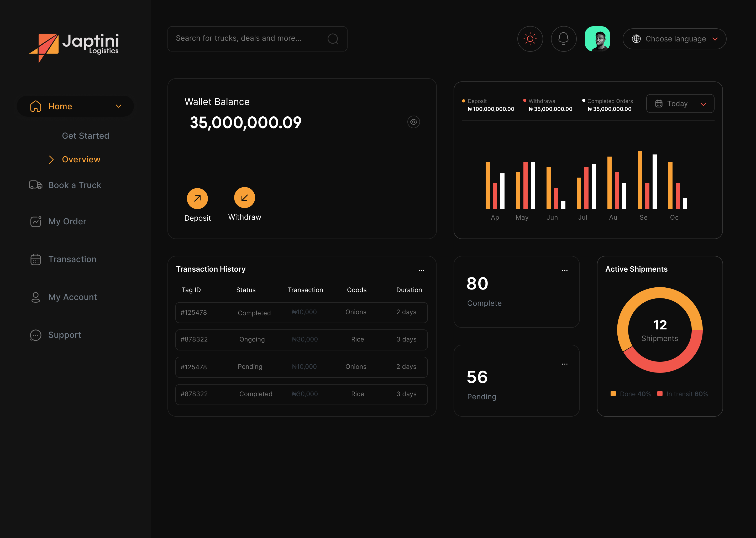
Task: Click the #125478 Completed transaction row
Action: click(x=301, y=312)
